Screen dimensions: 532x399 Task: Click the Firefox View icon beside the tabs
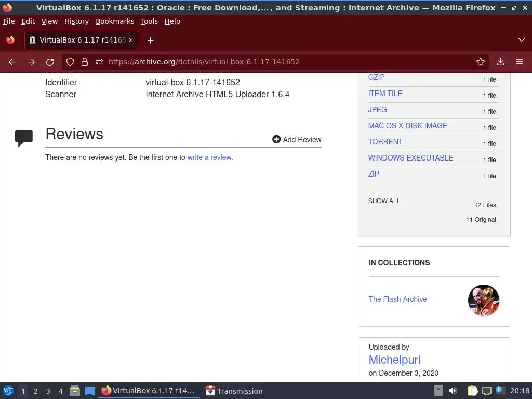click(x=10, y=40)
